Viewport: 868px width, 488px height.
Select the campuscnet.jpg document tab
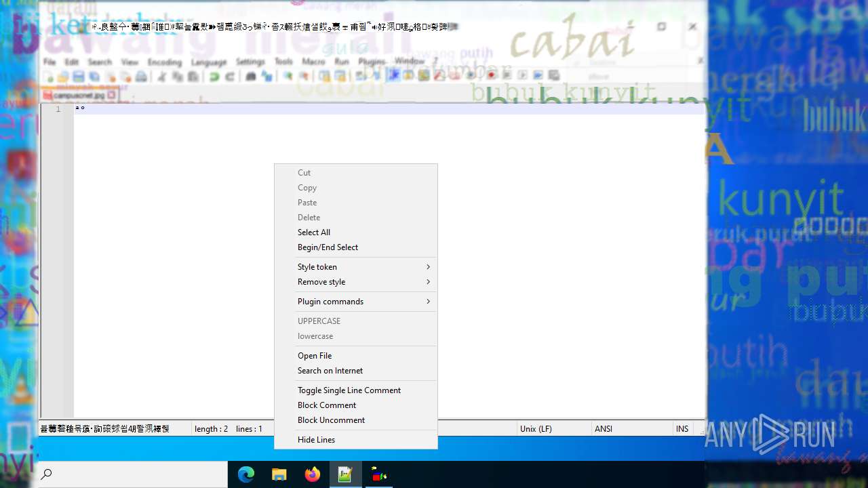coord(80,96)
